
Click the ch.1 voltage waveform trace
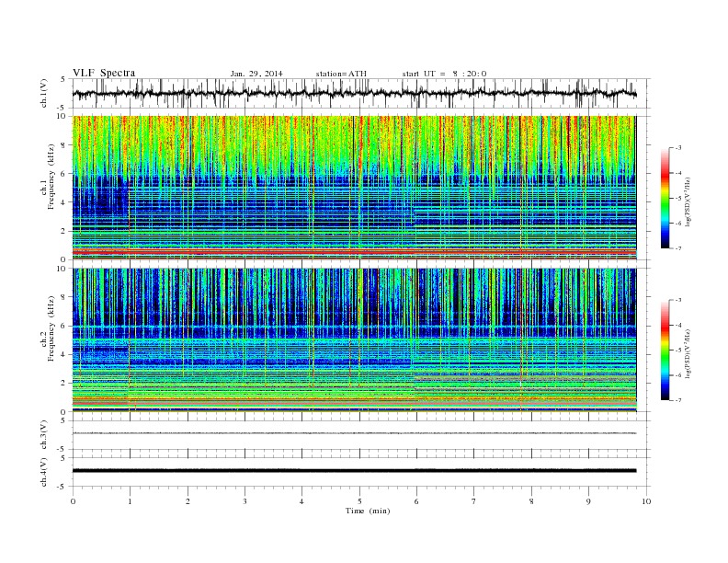[354, 93]
